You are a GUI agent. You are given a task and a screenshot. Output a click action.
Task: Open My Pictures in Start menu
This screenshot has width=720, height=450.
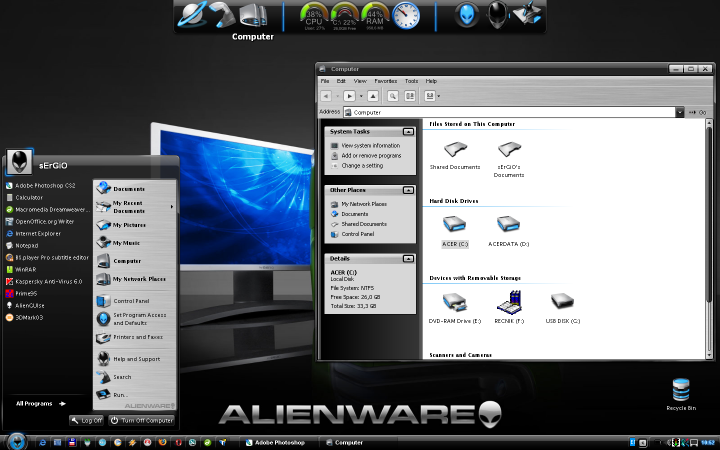pos(121,225)
